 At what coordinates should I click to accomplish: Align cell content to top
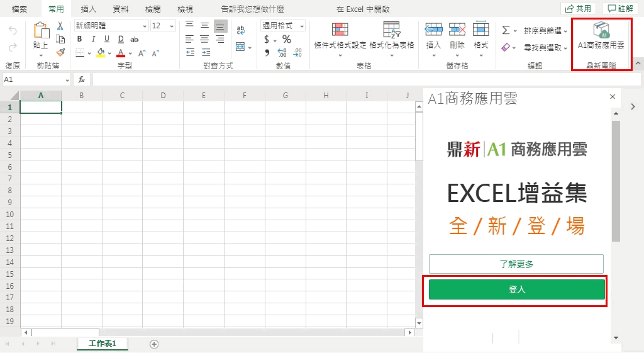tap(189, 25)
